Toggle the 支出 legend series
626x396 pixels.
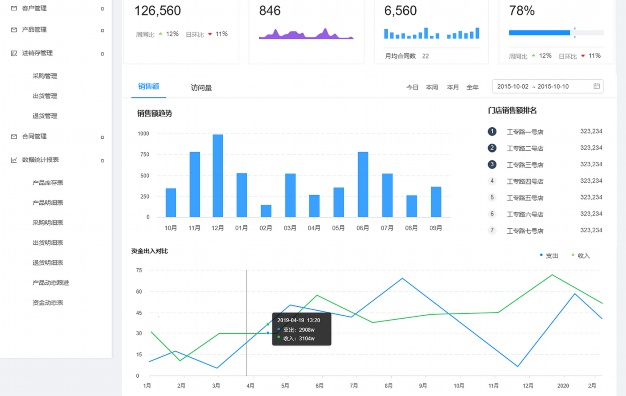549,255
